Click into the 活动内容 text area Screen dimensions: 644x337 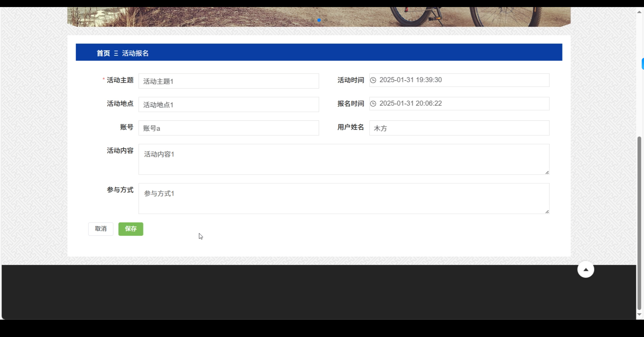pos(344,159)
